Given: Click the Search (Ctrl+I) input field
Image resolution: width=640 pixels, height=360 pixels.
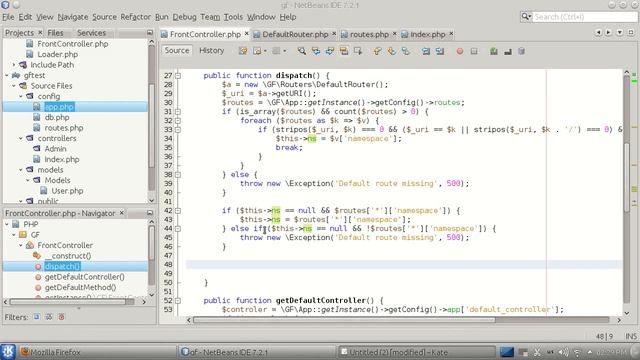Looking at the screenshot, I should 585,17.
